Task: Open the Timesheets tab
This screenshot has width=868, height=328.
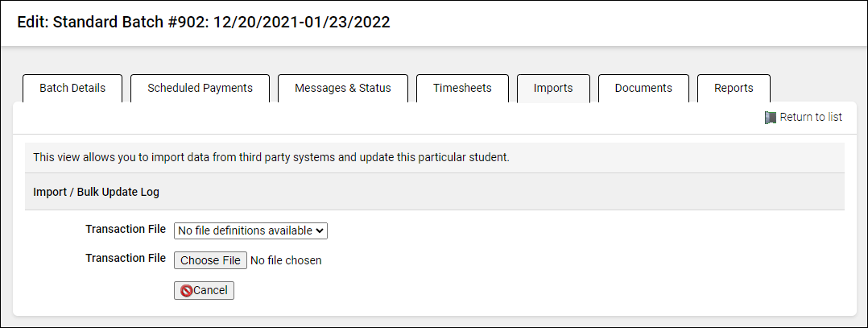Action: 462,89
